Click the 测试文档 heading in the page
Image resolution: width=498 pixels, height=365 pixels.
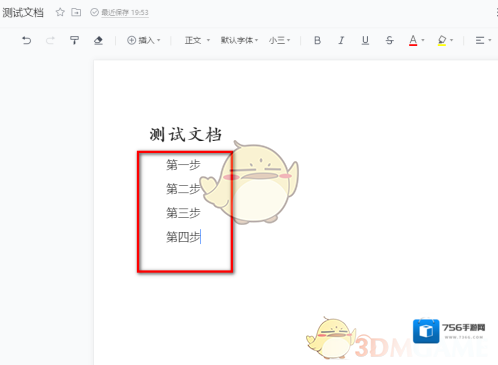[x=185, y=135]
